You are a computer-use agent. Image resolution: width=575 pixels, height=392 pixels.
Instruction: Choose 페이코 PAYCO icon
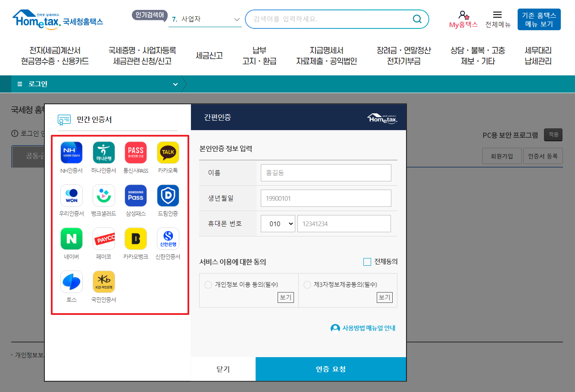(104, 239)
